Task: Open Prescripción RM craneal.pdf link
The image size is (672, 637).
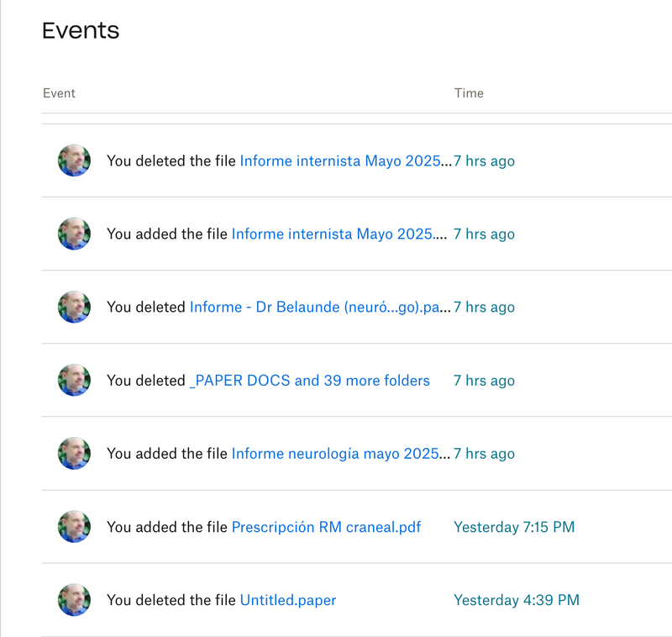Action: [x=326, y=527]
